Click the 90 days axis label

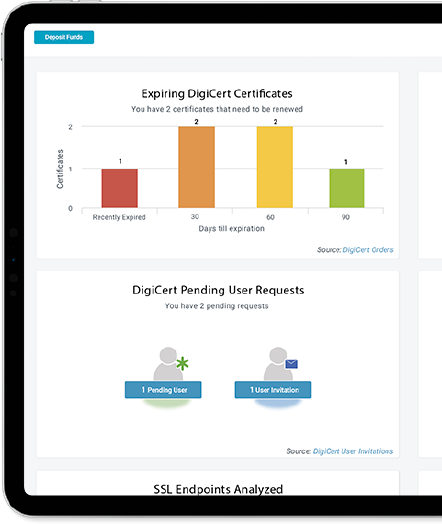345,217
